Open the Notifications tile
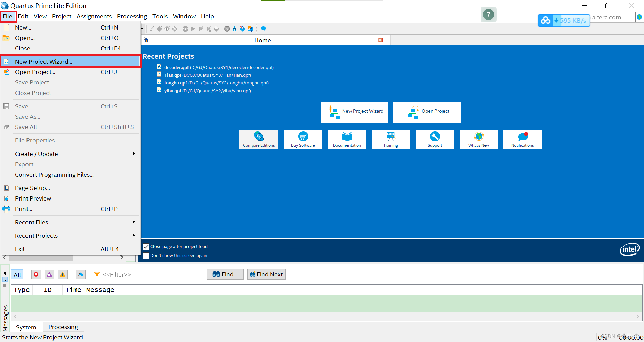Image resolution: width=644 pixels, height=342 pixels. (523, 139)
